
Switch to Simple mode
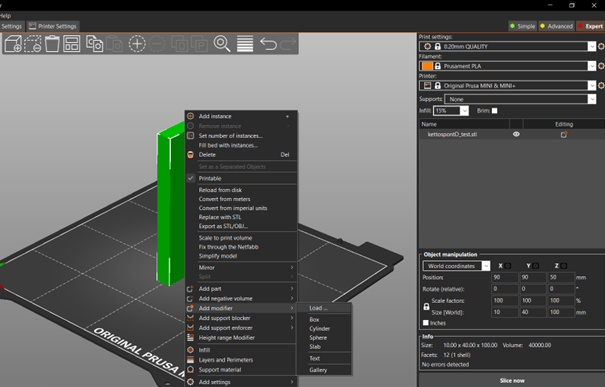[x=522, y=26]
